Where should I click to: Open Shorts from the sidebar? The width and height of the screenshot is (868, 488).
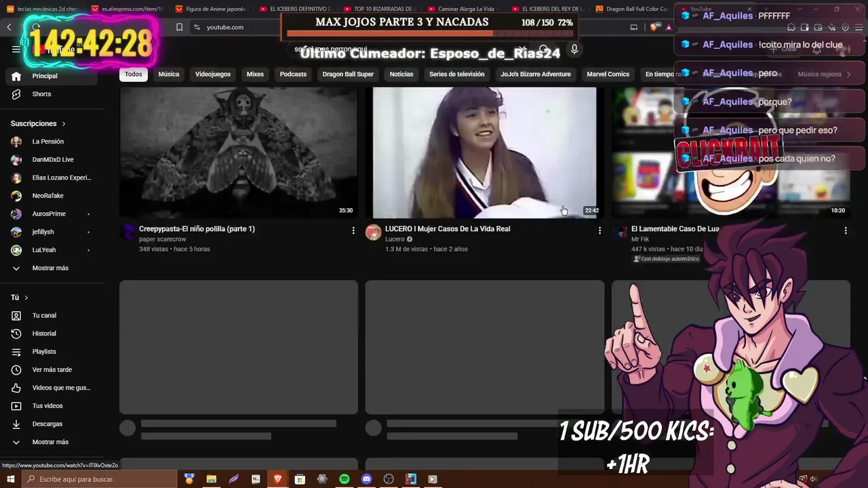(x=52, y=94)
